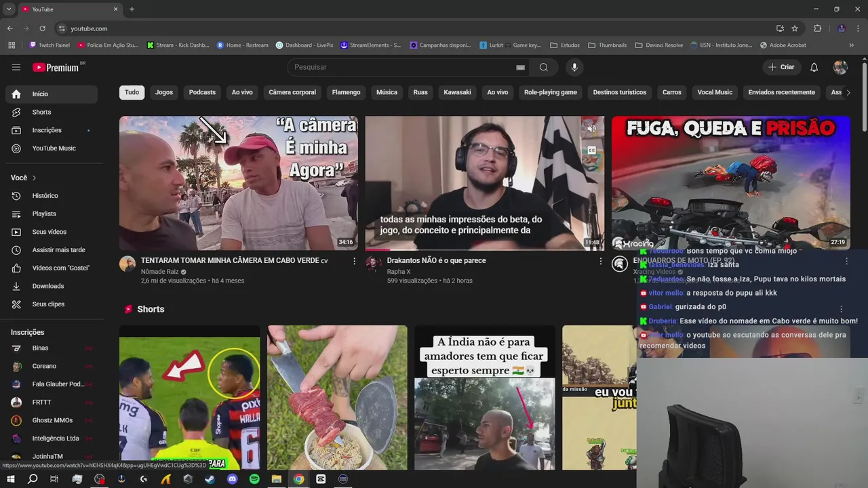The width and height of the screenshot is (868, 488).
Task: Select the Jogos filter chip
Action: 164,92
